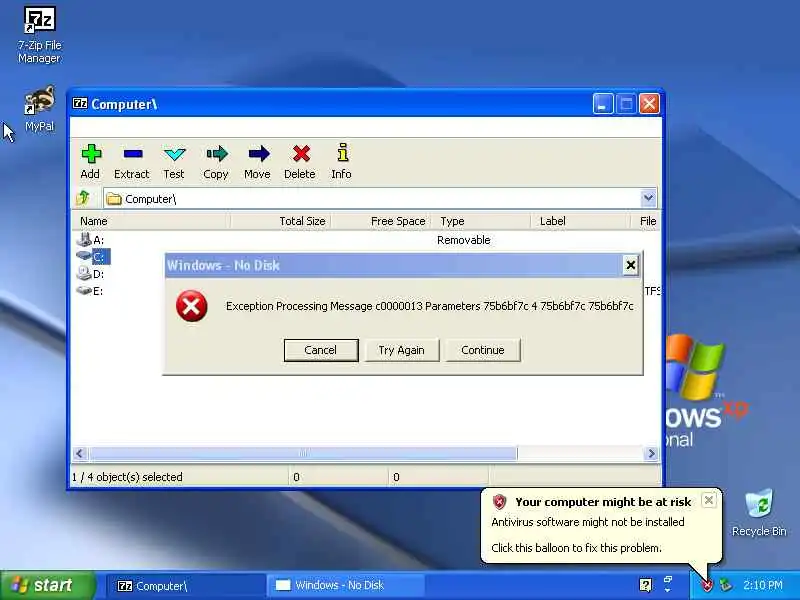Click the Add toolbar icon
800x600 pixels.
[91, 161]
